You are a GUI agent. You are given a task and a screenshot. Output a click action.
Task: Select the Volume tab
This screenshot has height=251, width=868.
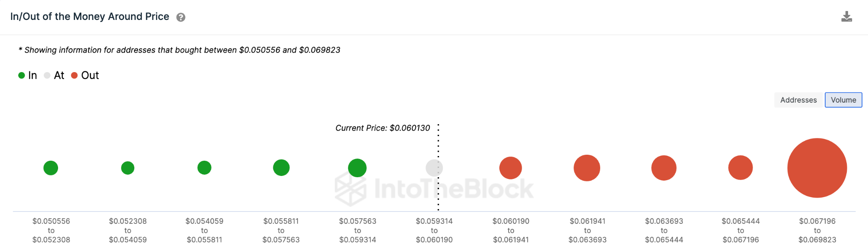843,100
